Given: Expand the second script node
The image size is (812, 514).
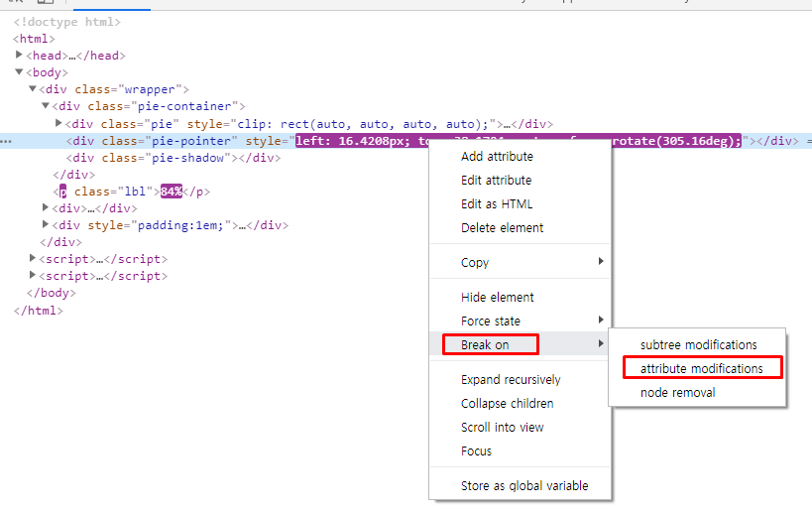Looking at the screenshot, I should pos(32,275).
